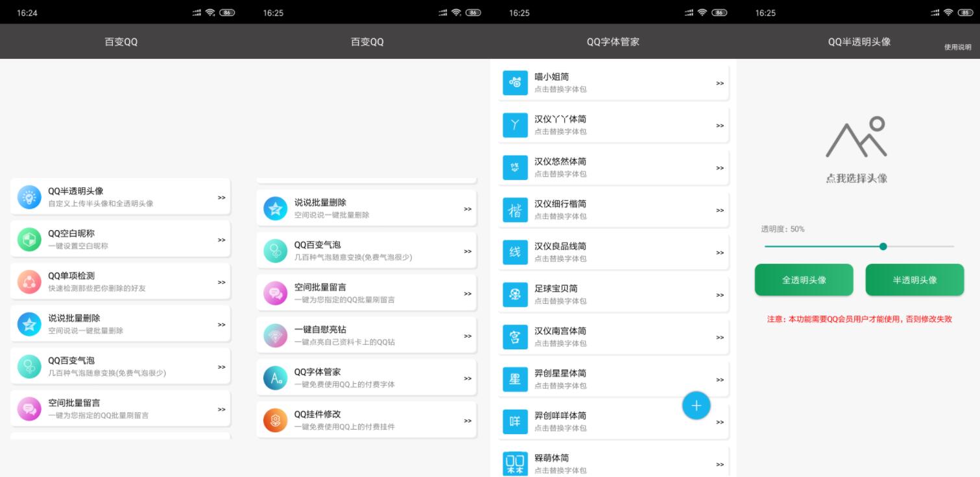The image size is (980, 477).
Task: Open QQ字体管家 via its >> arrow
Action: [x=468, y=378]
